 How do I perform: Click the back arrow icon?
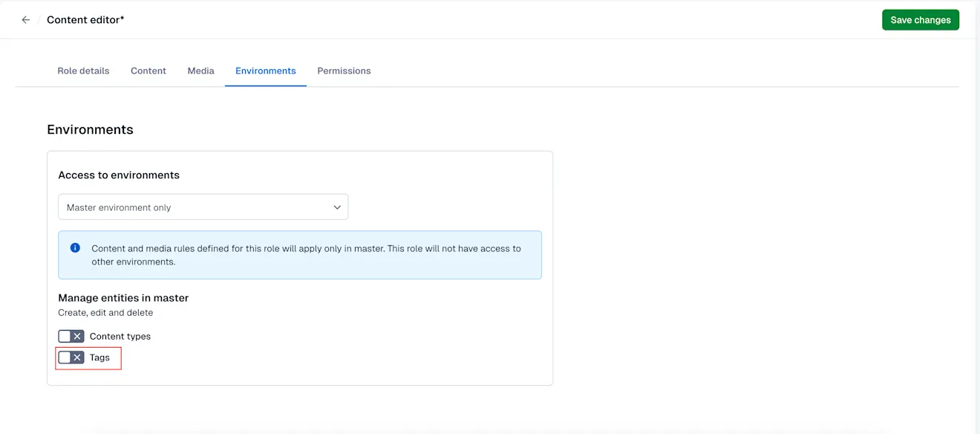[x=26, y=20]
